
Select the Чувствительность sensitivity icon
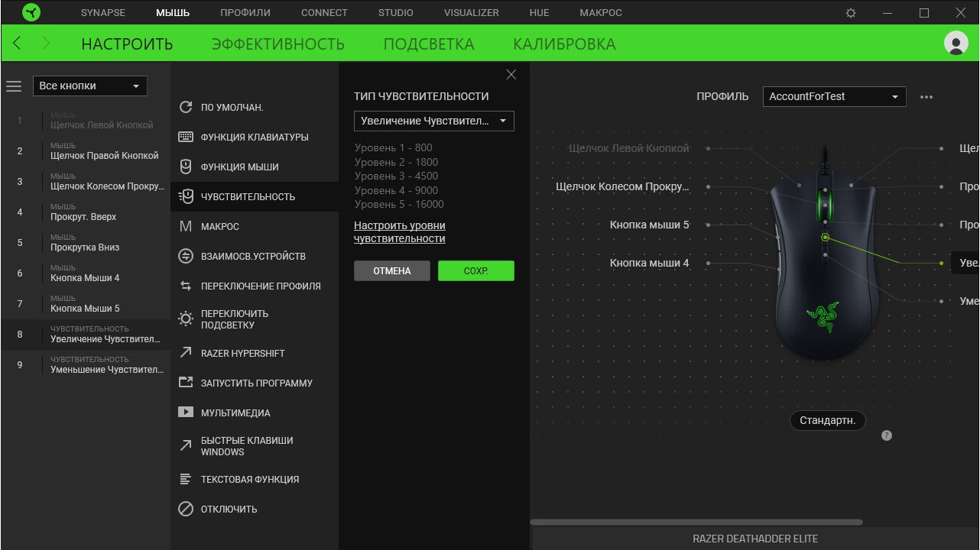coord(186,197)
